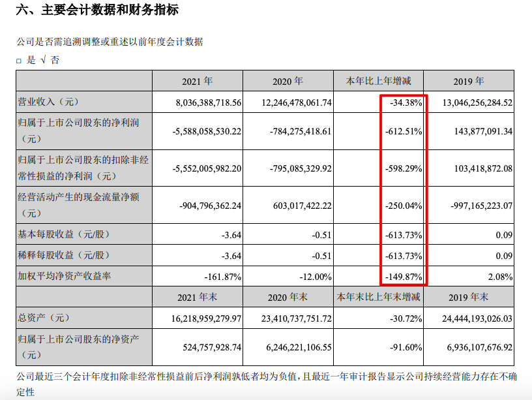Image resolution: width=532 pixels, height=400 pixels.
Task: Click row label 稀释每股收益（元/股）
Action: 63,255
